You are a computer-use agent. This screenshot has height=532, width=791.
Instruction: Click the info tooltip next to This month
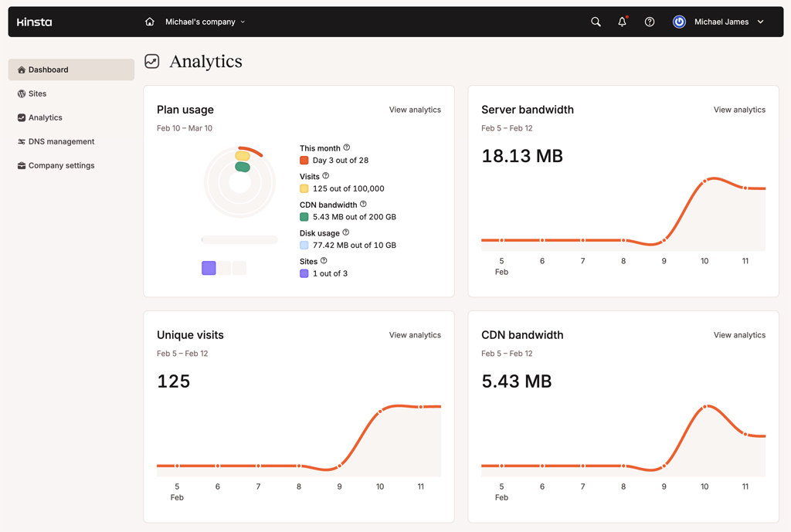coord(345,147)
